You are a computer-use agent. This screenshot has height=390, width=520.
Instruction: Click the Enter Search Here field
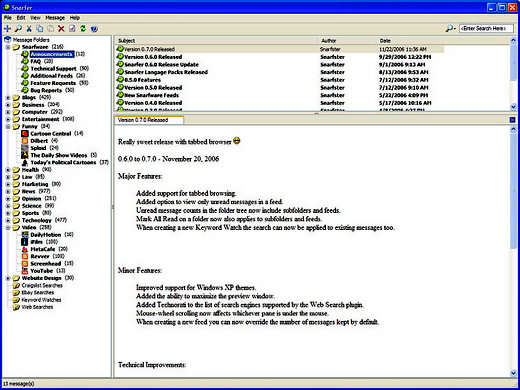(x=486, y=29)
